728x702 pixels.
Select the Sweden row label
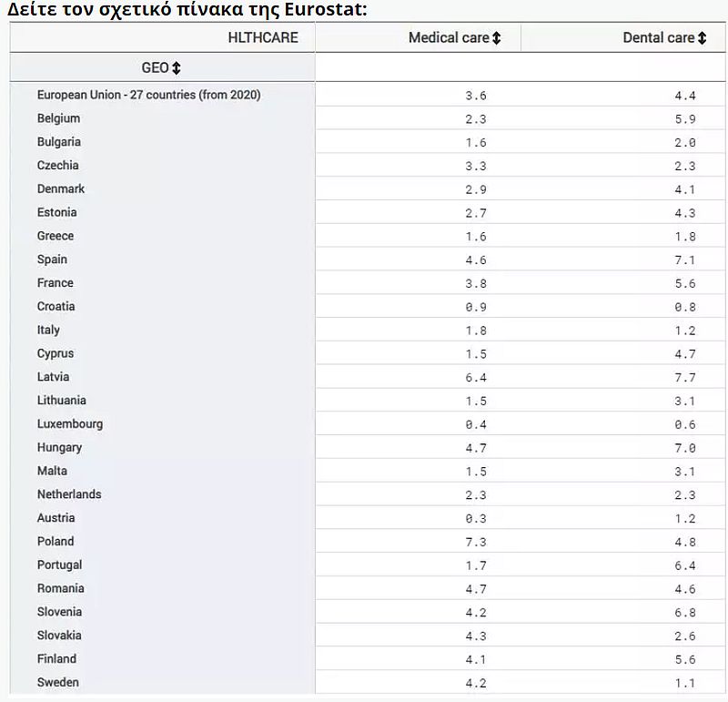pyautogui.click(x=57, y=683)
